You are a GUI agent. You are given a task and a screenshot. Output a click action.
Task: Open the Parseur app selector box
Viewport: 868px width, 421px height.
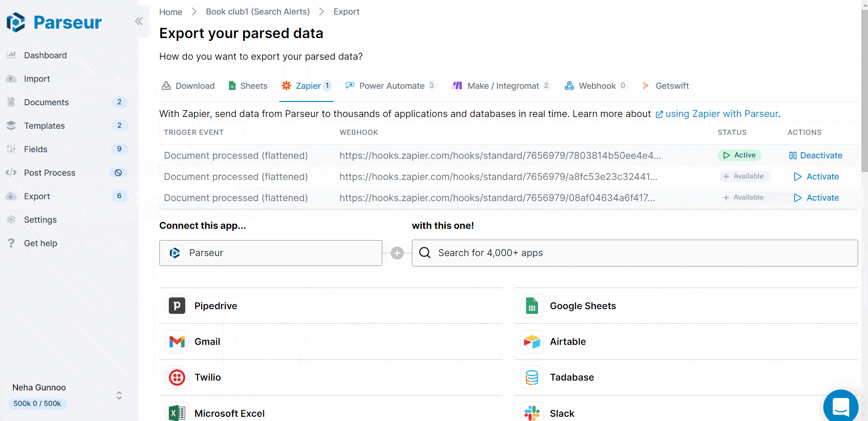click(270, 253)
